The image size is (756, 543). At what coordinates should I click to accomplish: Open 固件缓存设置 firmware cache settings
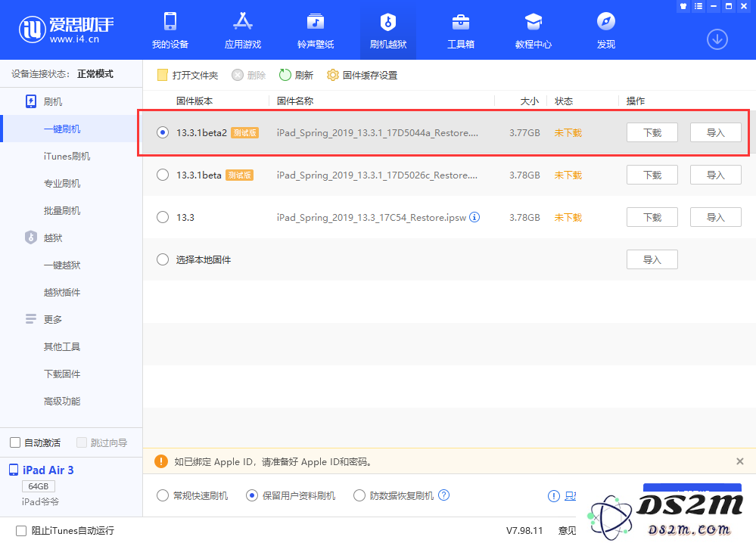coord(362,75)
